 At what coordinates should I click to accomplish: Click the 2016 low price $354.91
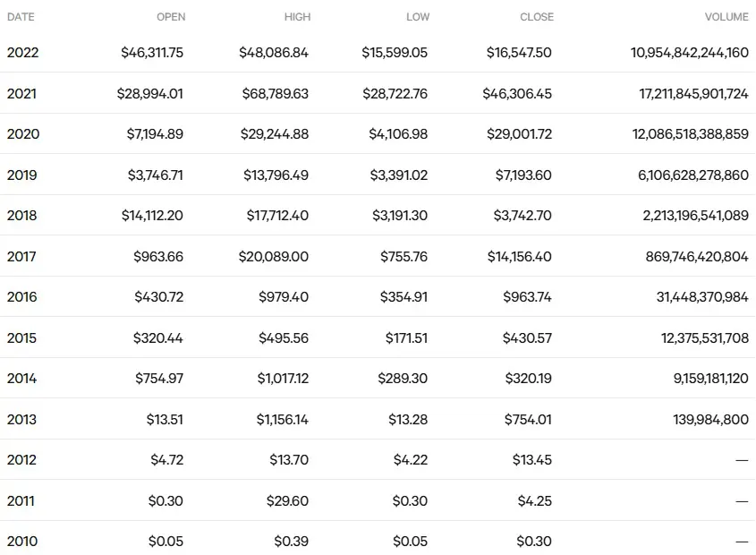tap(403, 297)
